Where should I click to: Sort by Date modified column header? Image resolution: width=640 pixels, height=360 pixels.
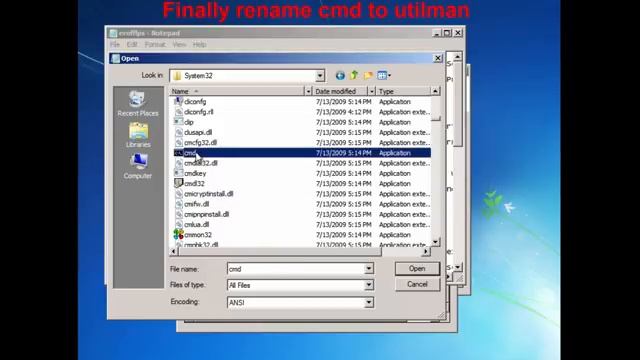click(340, 91)
